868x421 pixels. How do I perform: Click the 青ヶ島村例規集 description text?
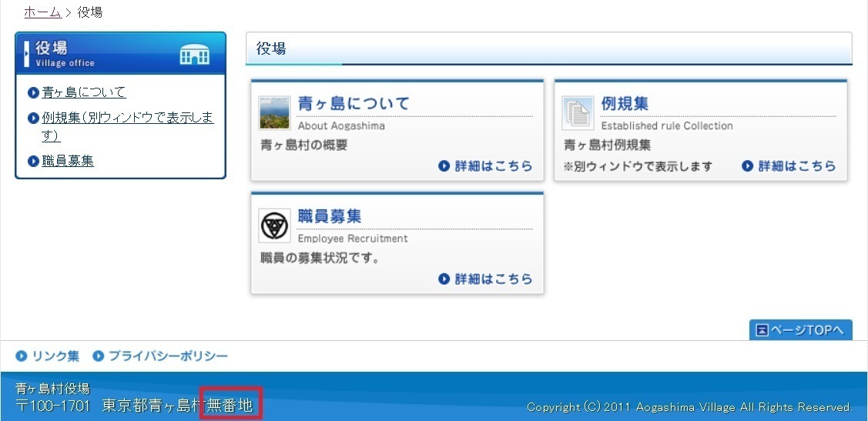click(x=607, y=145)
